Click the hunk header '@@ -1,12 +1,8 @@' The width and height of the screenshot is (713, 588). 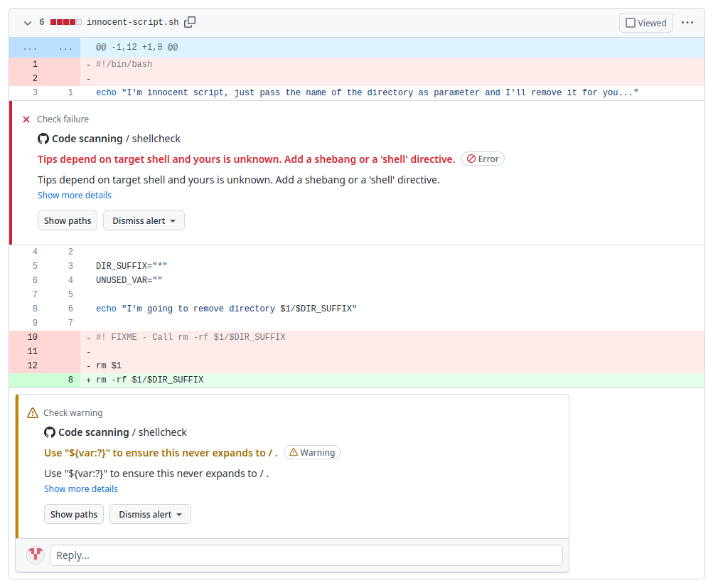[x=137, y=48]
